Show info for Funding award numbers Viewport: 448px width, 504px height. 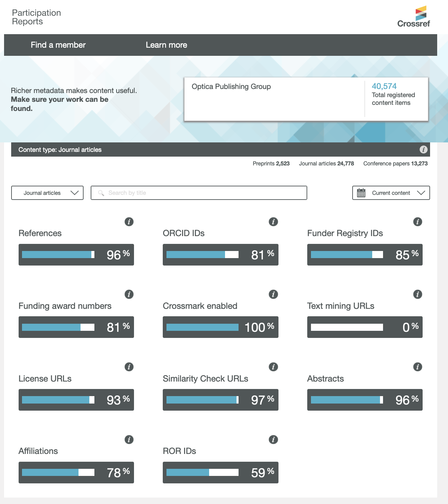tap(129, 294)
